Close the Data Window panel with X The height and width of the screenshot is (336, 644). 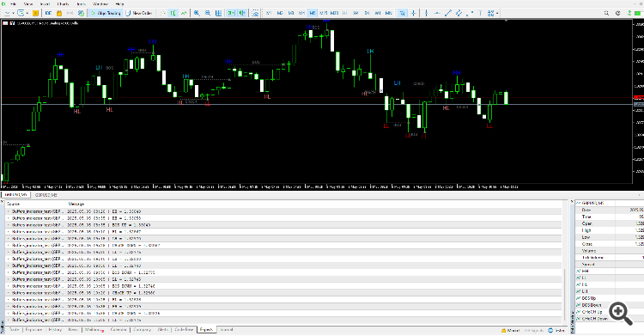(571, 202)
